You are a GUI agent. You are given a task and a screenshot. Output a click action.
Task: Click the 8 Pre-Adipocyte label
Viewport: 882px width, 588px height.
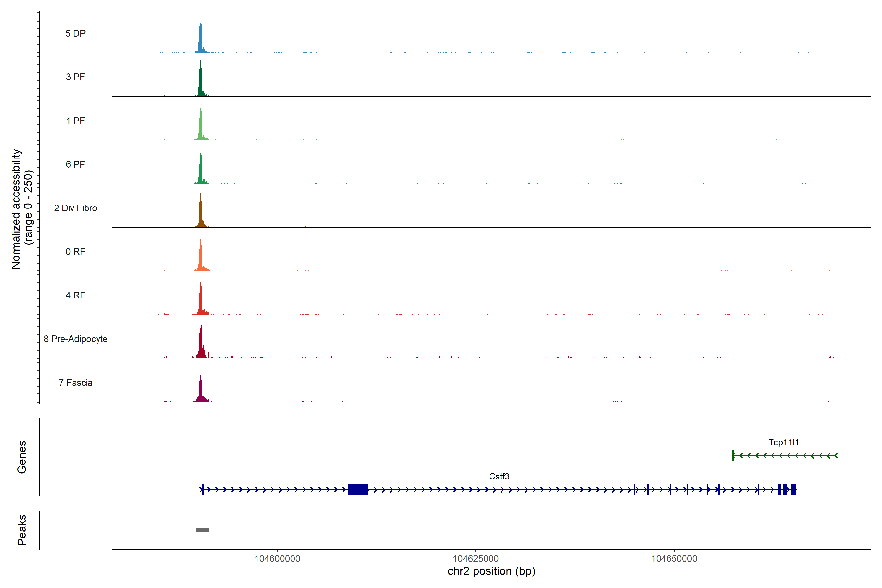[75, 339]
